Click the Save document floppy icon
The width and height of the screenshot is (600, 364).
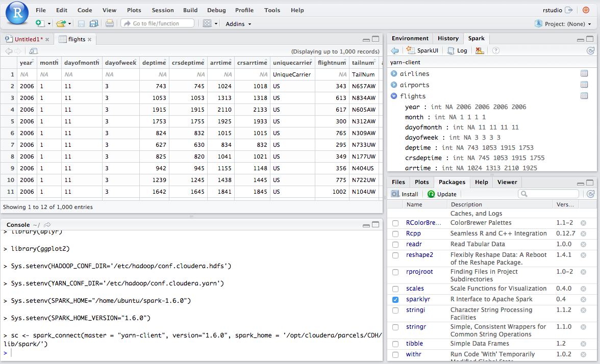point(81,23)
